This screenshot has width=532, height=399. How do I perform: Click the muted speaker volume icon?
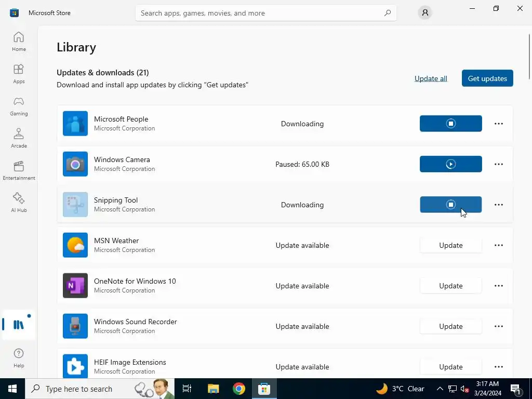(464, 389)
